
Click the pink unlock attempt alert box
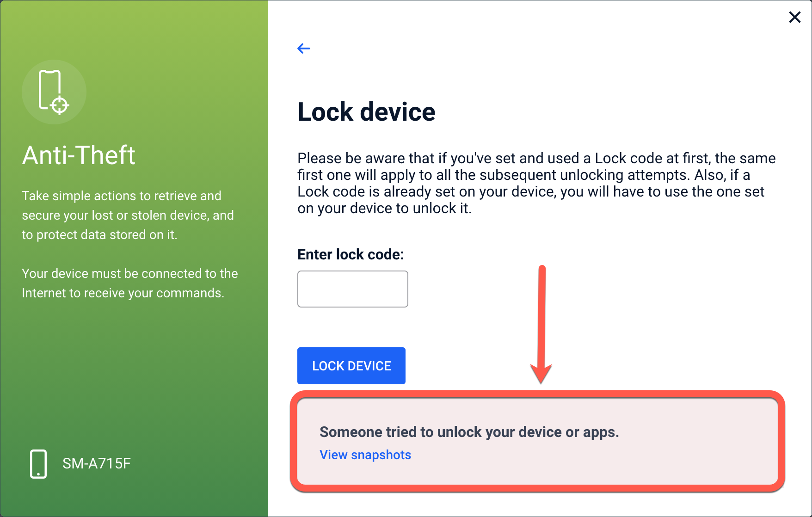click(x=537, y=442)
